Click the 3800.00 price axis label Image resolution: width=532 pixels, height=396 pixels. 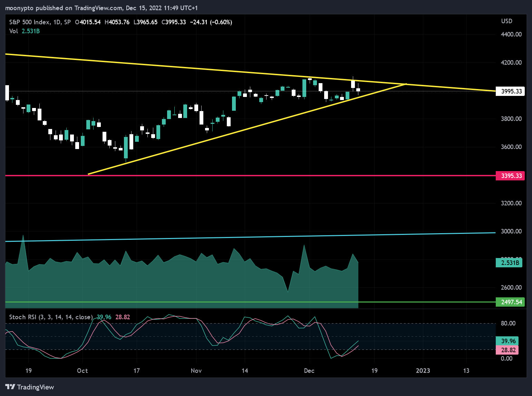[x=511, y=119]
